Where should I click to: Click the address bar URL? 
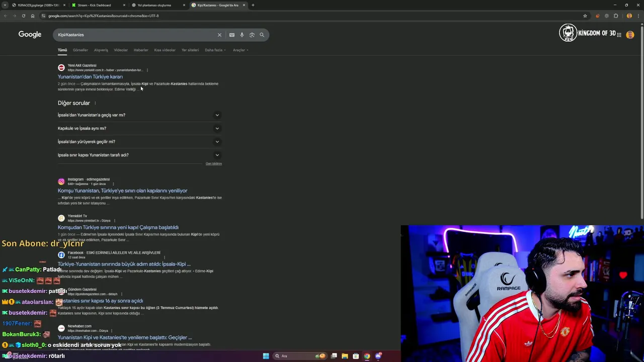pyautogui.click(x=103, y=16)
